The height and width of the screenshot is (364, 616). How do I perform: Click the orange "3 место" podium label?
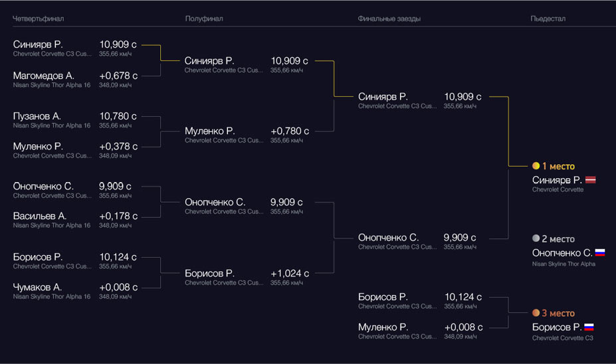click(558, 313)
